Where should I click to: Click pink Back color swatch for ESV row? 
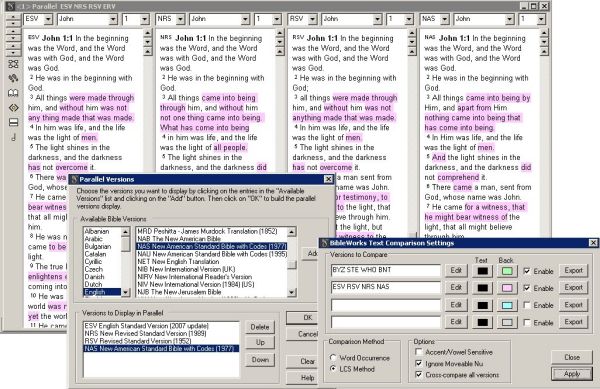tap(507, 288)
